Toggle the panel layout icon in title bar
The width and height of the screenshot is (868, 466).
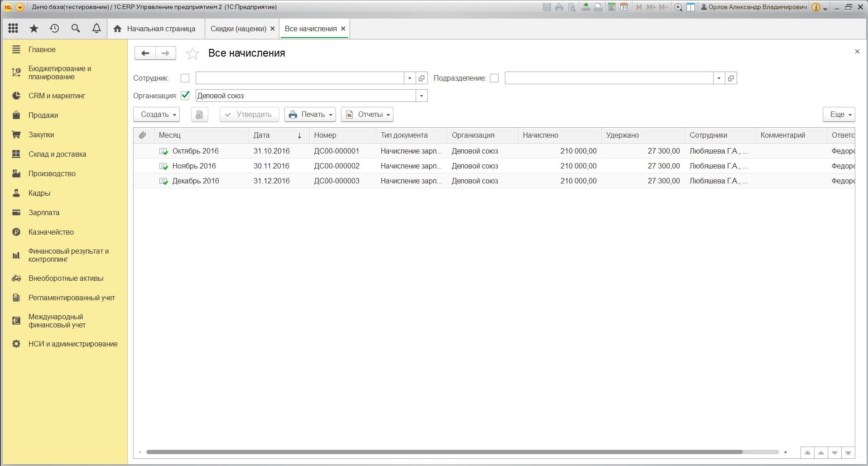pos(691,7)
